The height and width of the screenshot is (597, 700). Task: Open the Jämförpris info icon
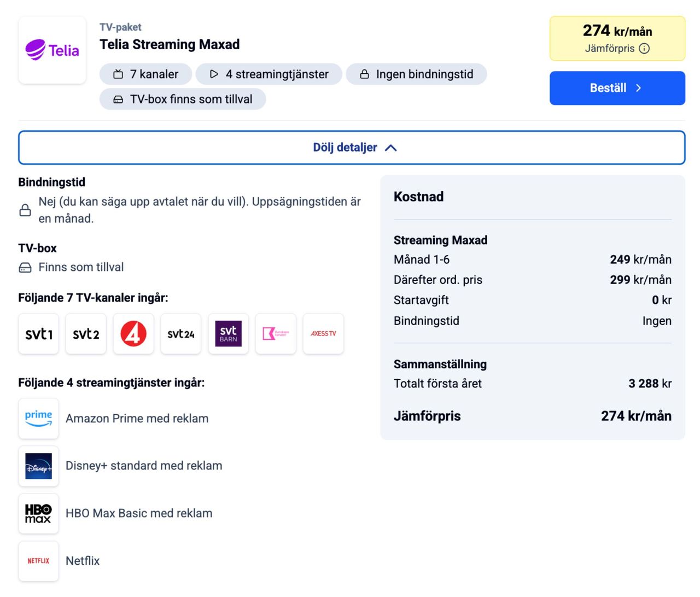[x=644, y=49]
